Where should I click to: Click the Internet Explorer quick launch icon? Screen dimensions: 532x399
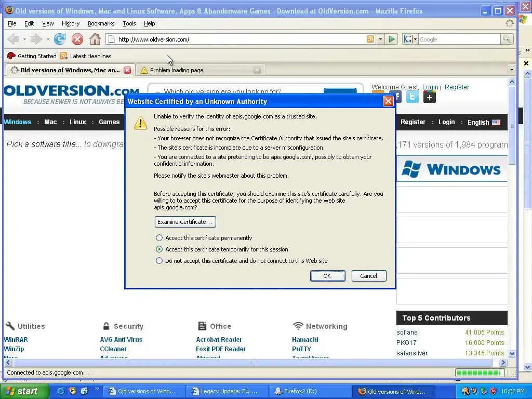pos(60,391)
